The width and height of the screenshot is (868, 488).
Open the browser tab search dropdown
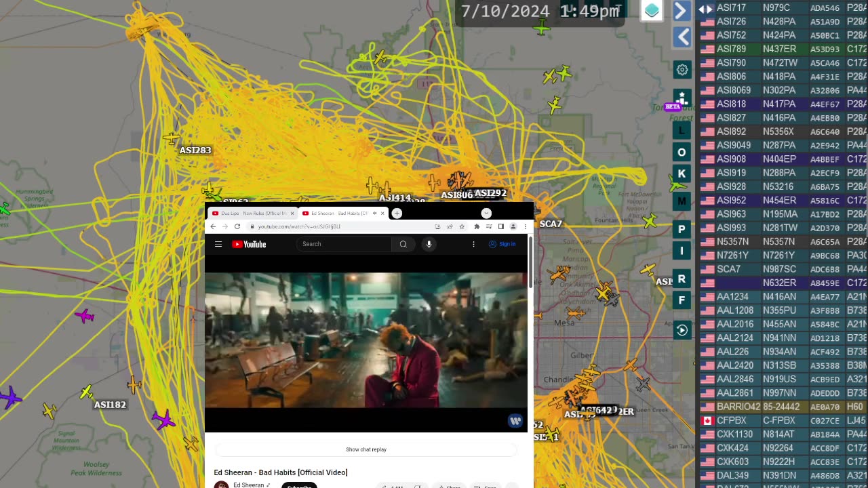pyautogui.click(x=486, y=213)
